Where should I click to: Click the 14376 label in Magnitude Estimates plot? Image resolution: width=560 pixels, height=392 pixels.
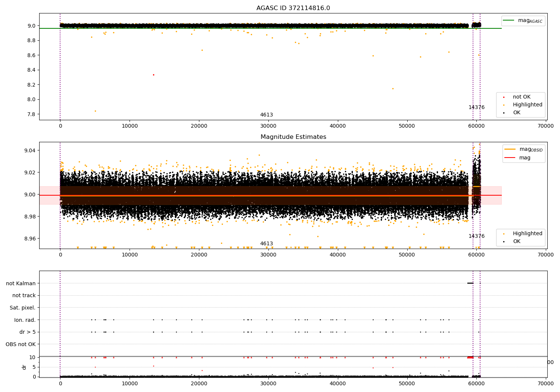pos(476,236)
